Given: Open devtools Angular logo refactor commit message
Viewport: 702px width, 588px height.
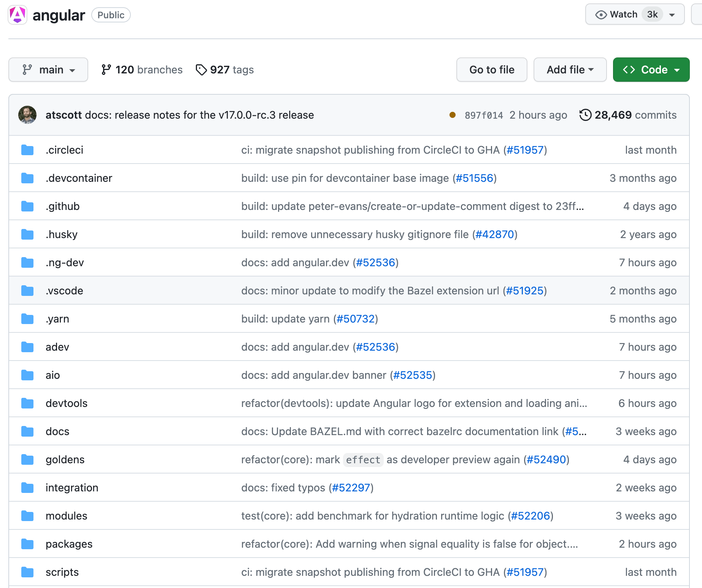Looking at the screenshot, I should click(414, 403).
